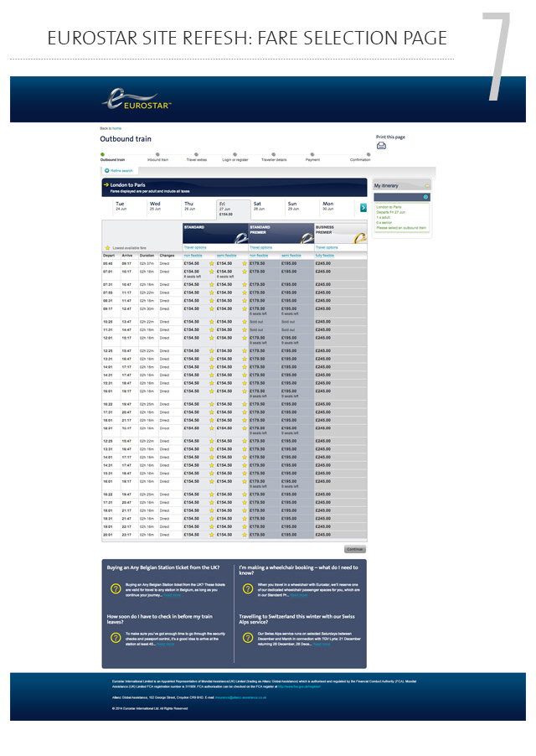This screenshot has height=756, width=536.
Task: Click the Duration column header
Action: click(x=147, y=256)
